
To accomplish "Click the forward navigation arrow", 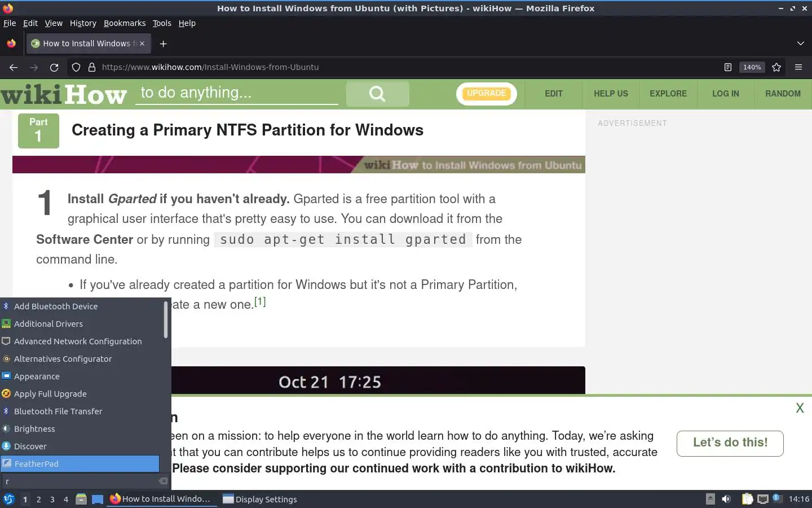I will pos(34,67).
